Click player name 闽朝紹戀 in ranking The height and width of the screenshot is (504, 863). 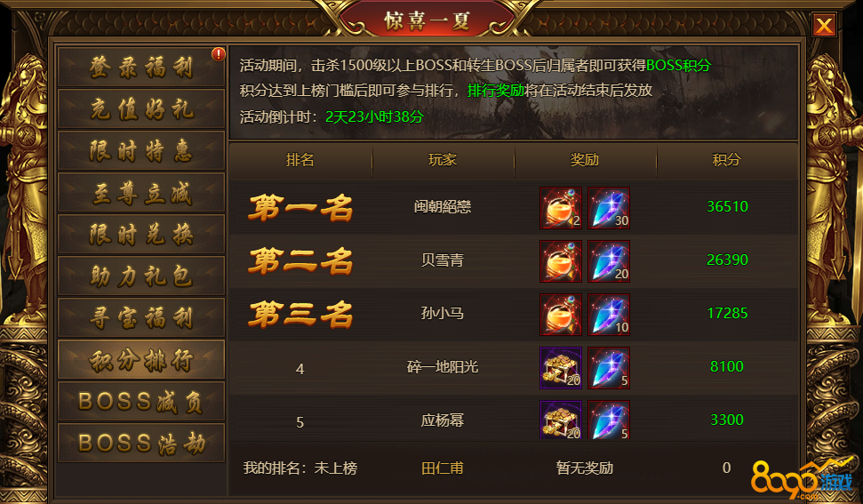443,207
